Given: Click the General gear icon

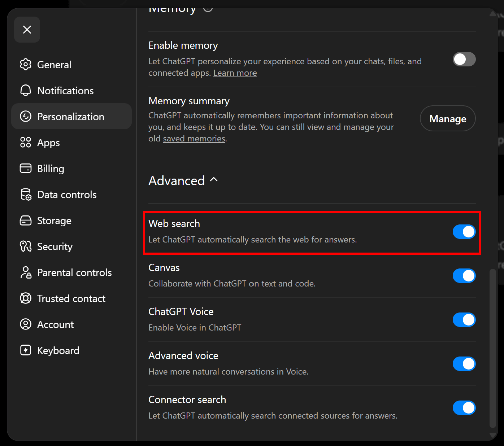Looking at the screenshot, I should pyautogui.click(x=26, y=64).
